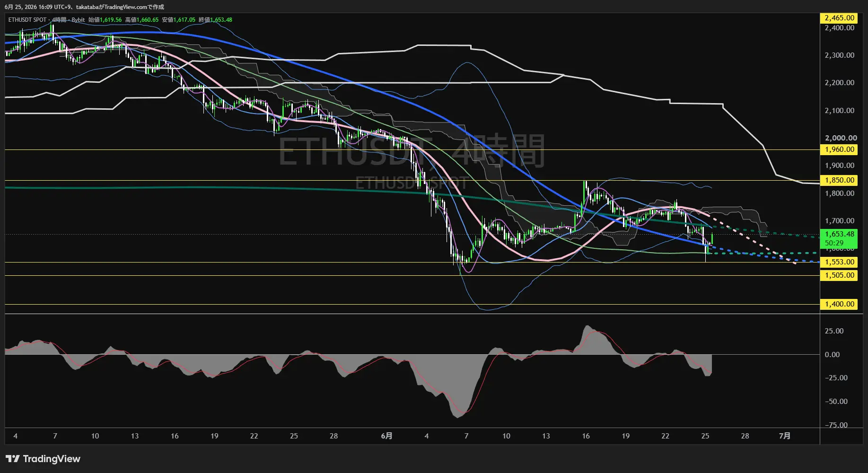Viewport: 868px width, 473px height.
Task: Click the oscillator −75.00 axis label
Action: click(836, 425)
